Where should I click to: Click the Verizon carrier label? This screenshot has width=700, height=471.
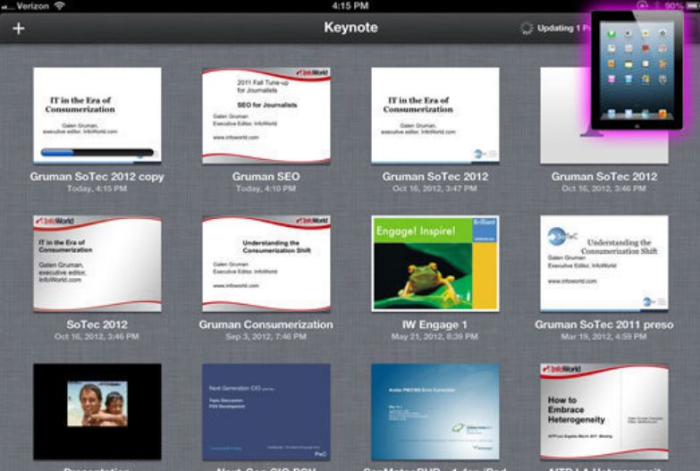(33, 6)
